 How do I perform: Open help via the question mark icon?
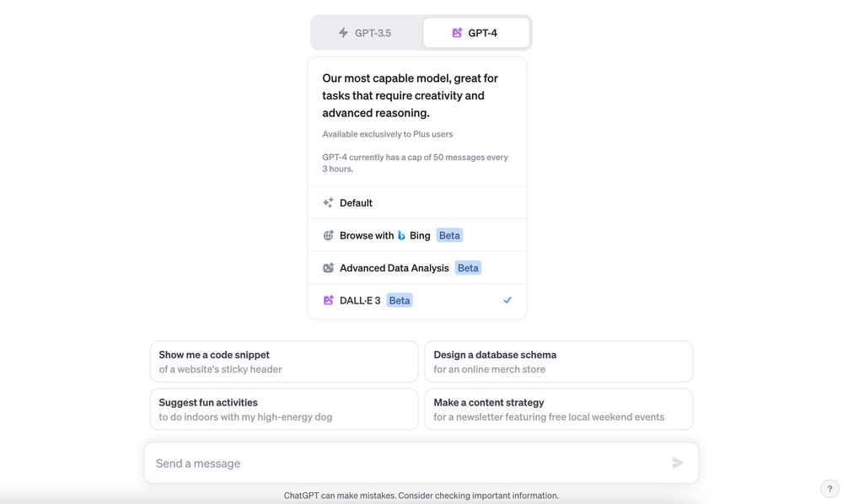pyautogui.click(x=829, y=488)
